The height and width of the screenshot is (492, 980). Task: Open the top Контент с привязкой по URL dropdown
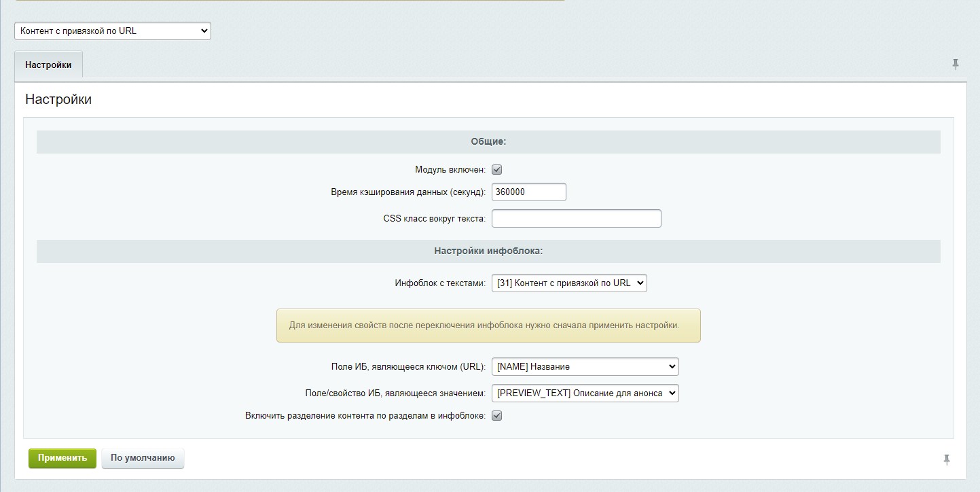pos(113,31)
